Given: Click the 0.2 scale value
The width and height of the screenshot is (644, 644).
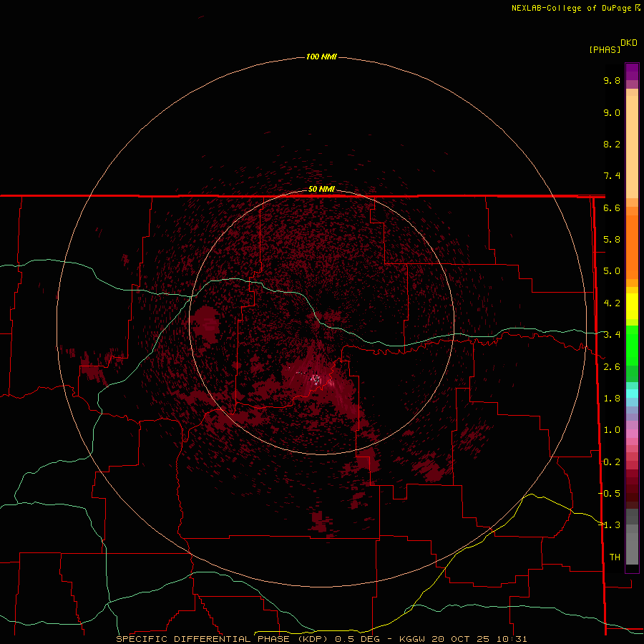Looking at the screenshot, I should point(612,462).
